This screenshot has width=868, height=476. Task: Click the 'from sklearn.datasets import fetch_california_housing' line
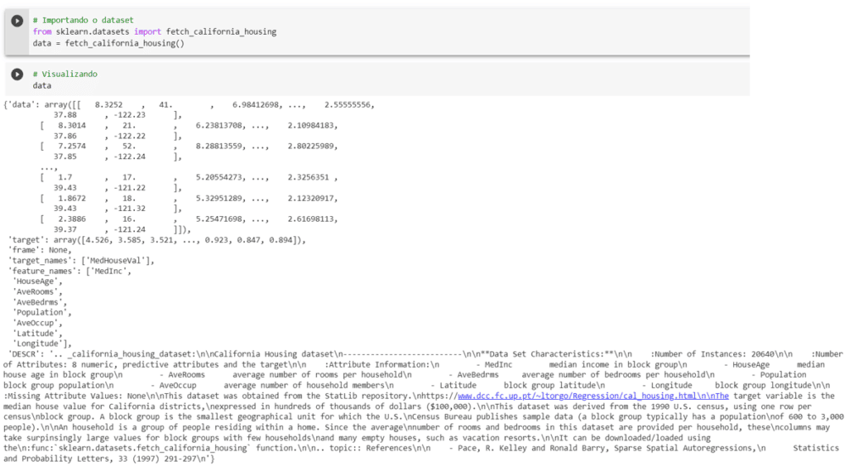point(154,31)
